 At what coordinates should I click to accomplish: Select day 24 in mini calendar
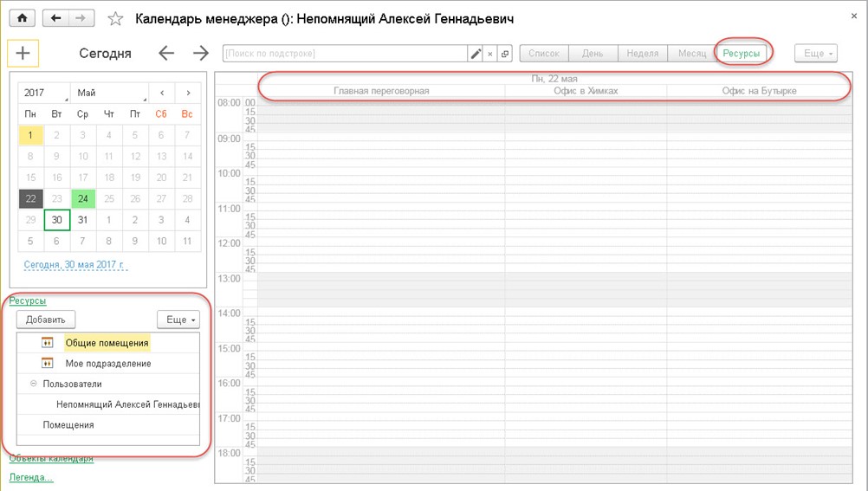tap(82, 198)
